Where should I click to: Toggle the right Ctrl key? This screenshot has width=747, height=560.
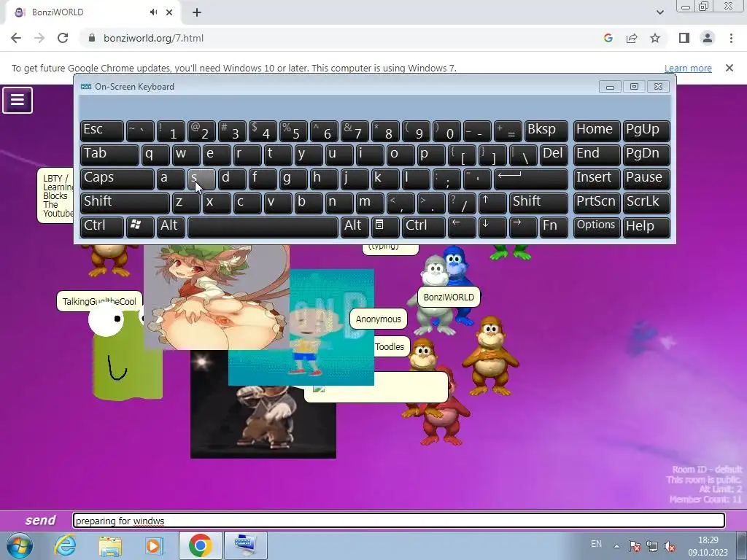coord(424,226)
